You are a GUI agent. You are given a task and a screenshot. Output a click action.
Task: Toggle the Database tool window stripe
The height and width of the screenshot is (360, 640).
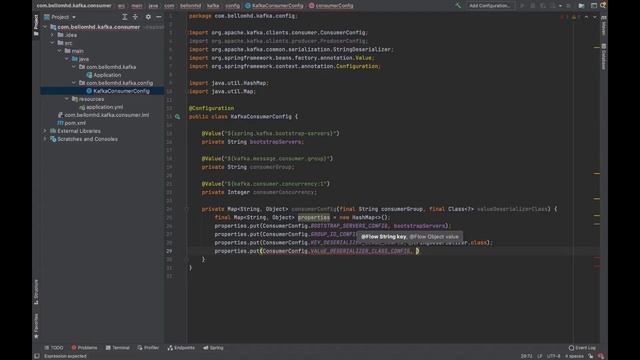[x=604, y=57]
